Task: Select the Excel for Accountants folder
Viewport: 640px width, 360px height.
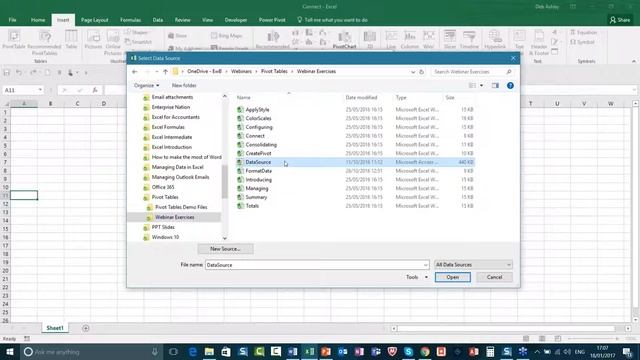Action: tap(176, 117)
